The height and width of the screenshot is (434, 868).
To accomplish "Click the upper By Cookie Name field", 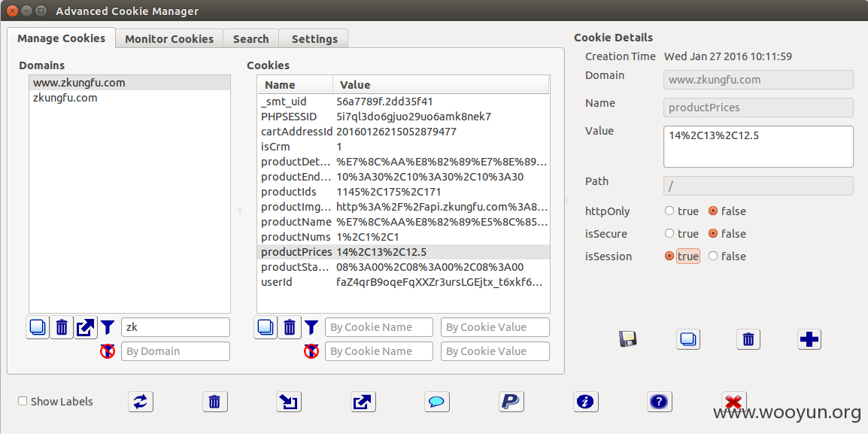I will [x=379, y=327].
